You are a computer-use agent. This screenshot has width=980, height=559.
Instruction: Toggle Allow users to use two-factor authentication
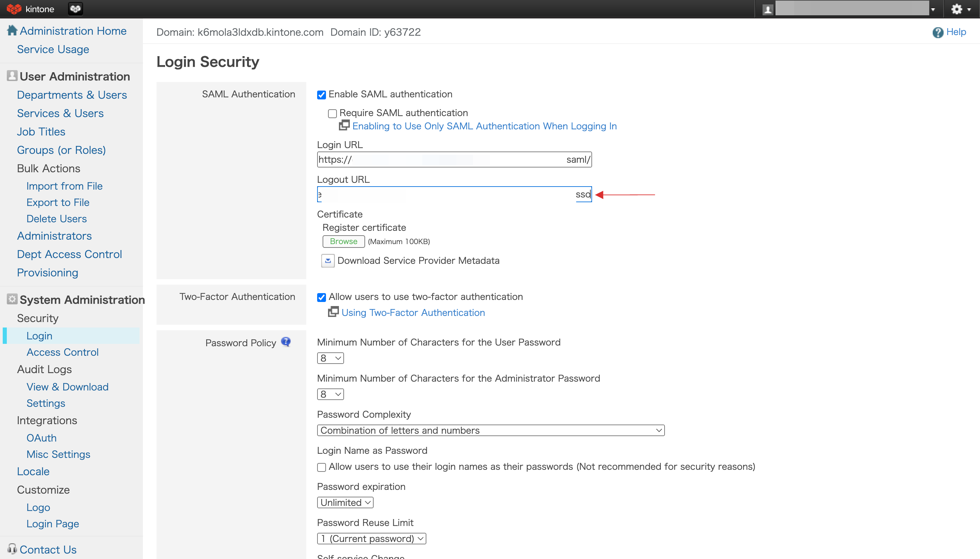pyautogui.click(x=322, y=297)
